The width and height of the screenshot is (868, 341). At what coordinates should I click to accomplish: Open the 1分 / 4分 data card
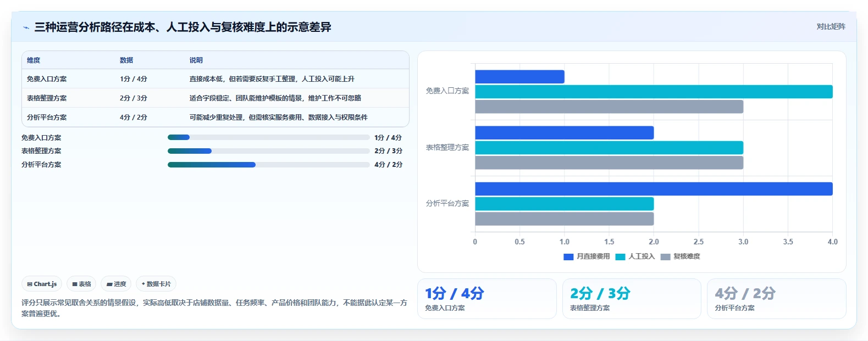tap(487, 299)
